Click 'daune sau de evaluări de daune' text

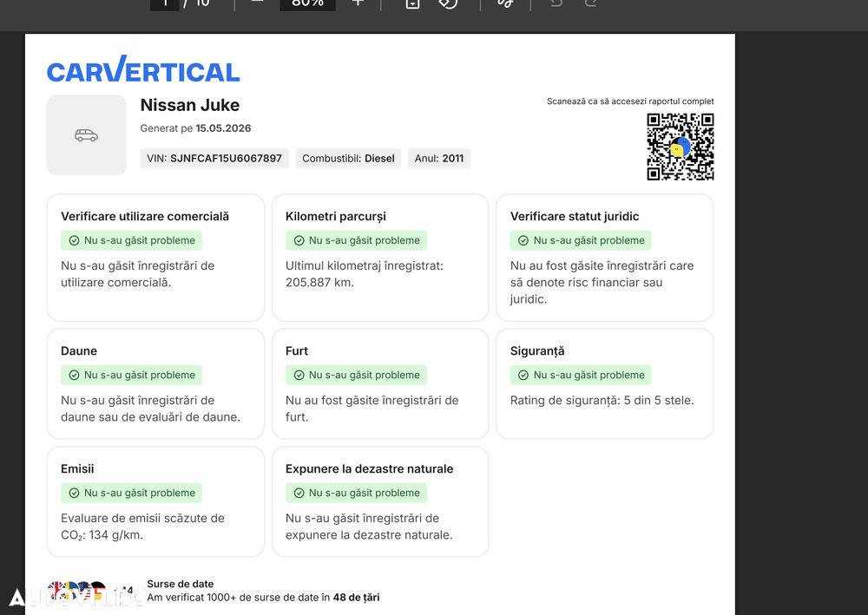pos(150,417)
